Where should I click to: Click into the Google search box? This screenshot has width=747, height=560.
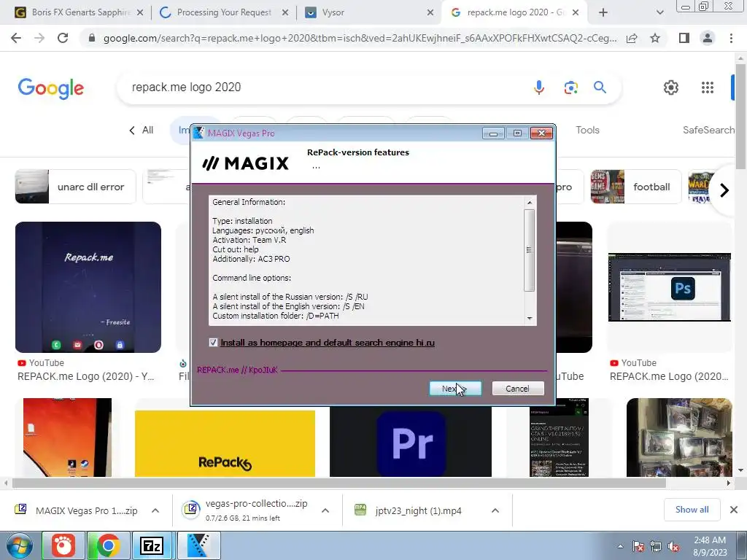[x=324, y=87]
